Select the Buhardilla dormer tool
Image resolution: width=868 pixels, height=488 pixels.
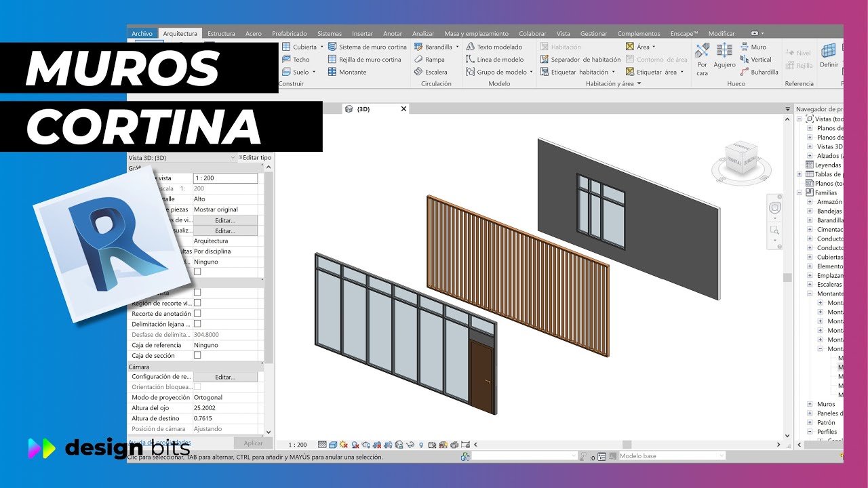[759, 72]
